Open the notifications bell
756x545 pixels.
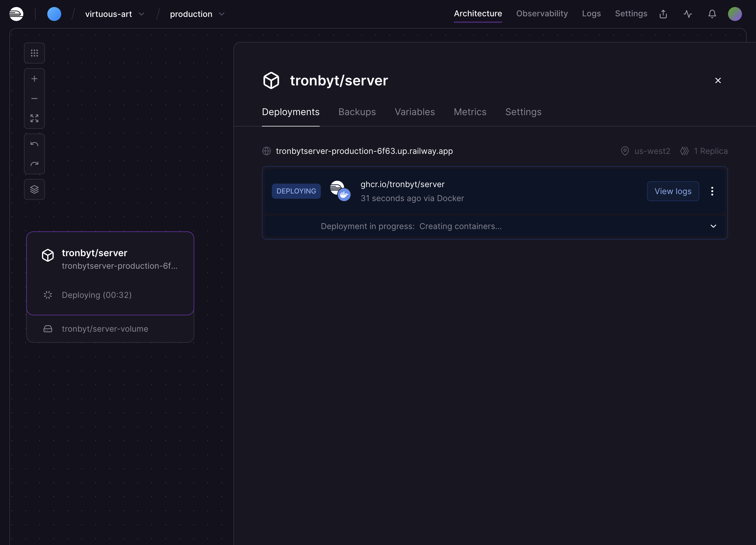[x=712, y=14]
